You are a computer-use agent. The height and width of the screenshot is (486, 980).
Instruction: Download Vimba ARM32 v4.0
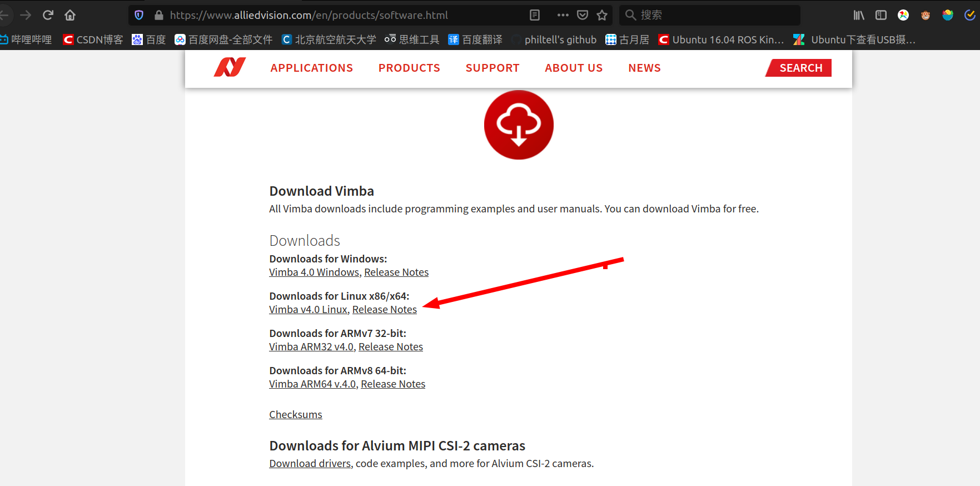(x=311, y=347)
